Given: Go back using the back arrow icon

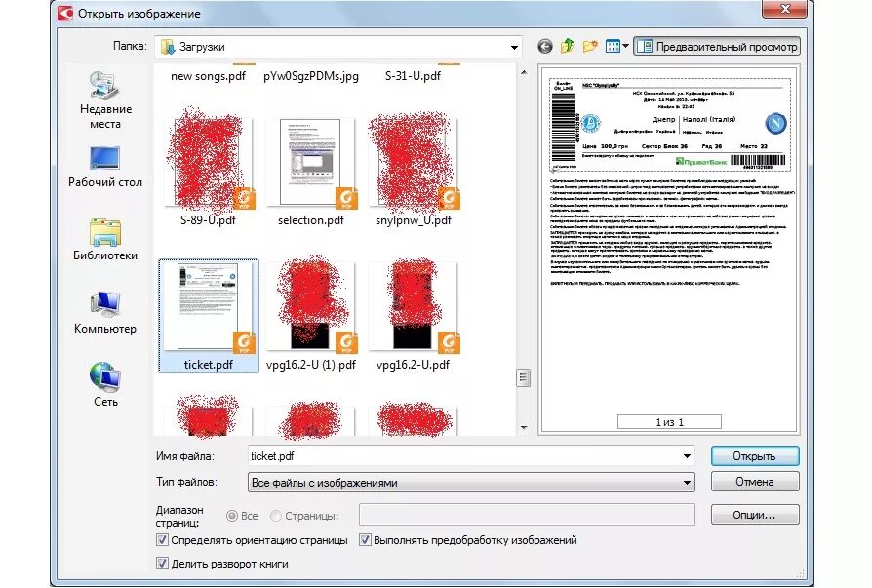Looking at the screenshot, I should tap(544, 47).
